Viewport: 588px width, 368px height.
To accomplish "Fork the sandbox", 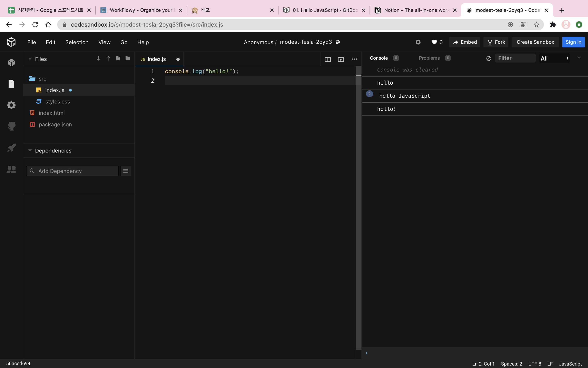I will [x=496, y=42].
